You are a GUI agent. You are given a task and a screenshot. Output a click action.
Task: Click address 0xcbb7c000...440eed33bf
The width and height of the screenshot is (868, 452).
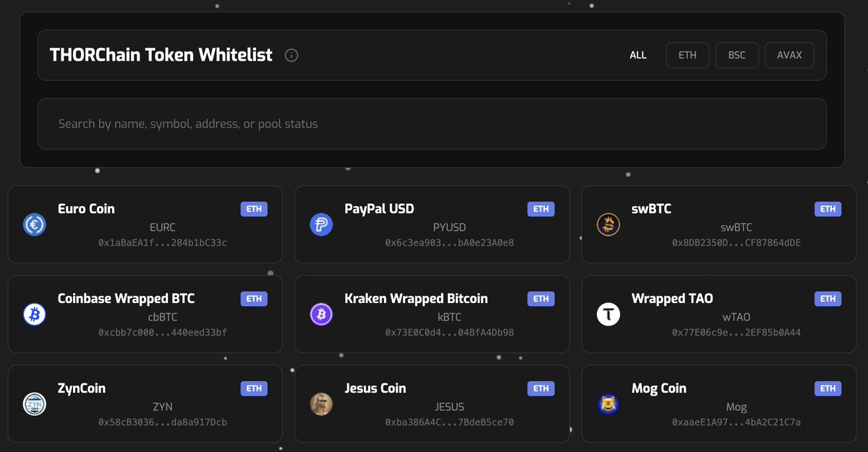163,333
